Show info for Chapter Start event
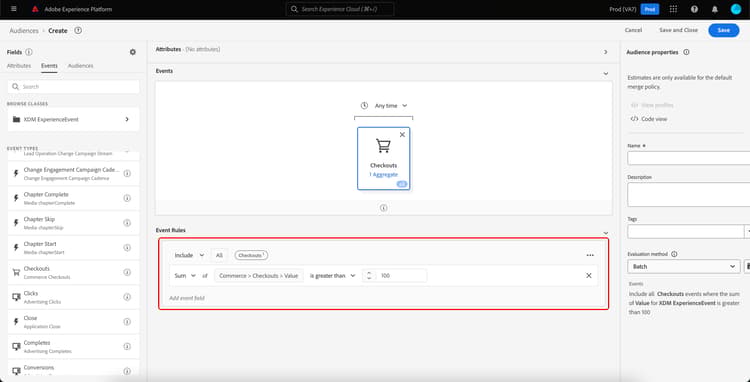Viewport: 750px width, 382px height. [x=127, y=248]
